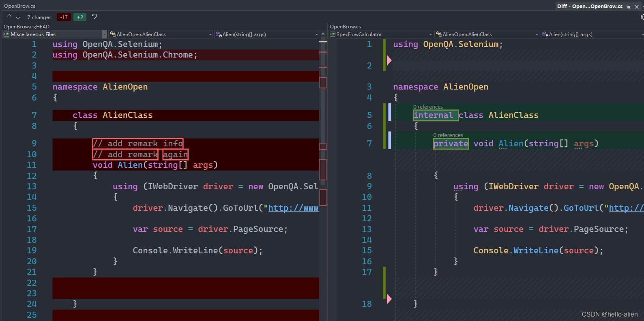Open right Alien(string[] args) member dropdown
This screenshot has width=644, height=321.
point(592,34)
